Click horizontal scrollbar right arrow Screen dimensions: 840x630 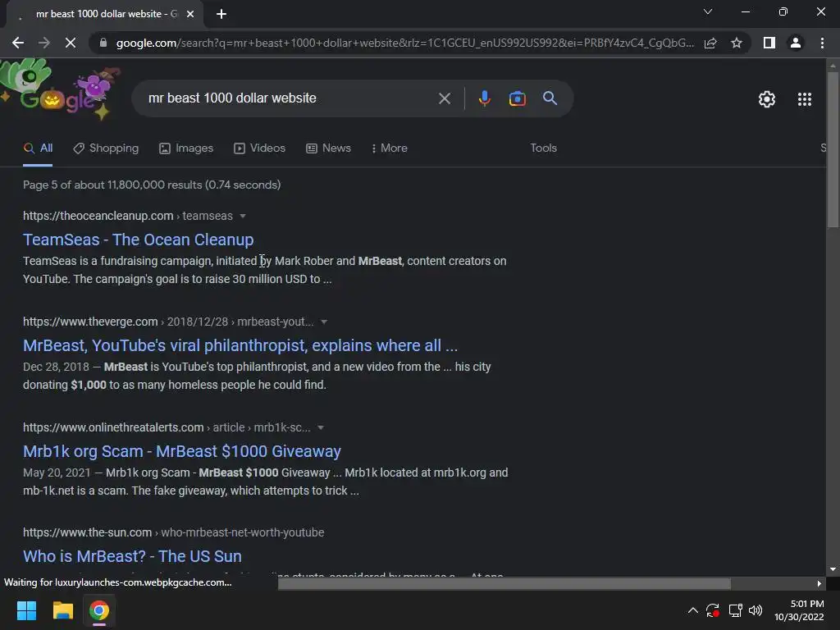tap(819, 583)
